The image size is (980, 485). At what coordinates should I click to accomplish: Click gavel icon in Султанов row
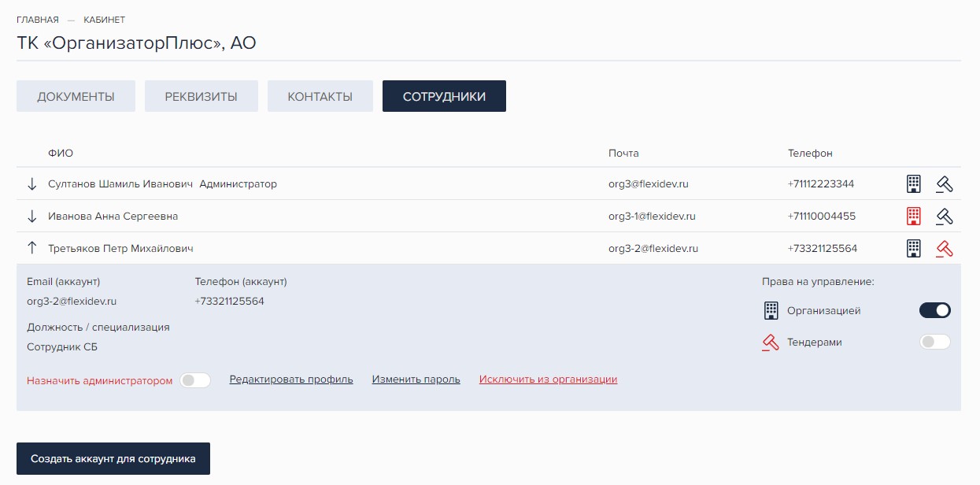[x=945, y=184]
